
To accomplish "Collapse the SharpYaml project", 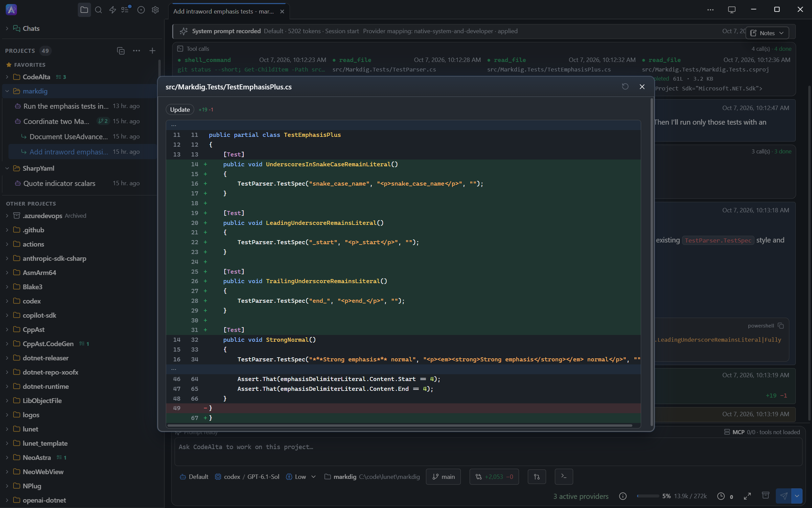I will [x=7, y=168].
